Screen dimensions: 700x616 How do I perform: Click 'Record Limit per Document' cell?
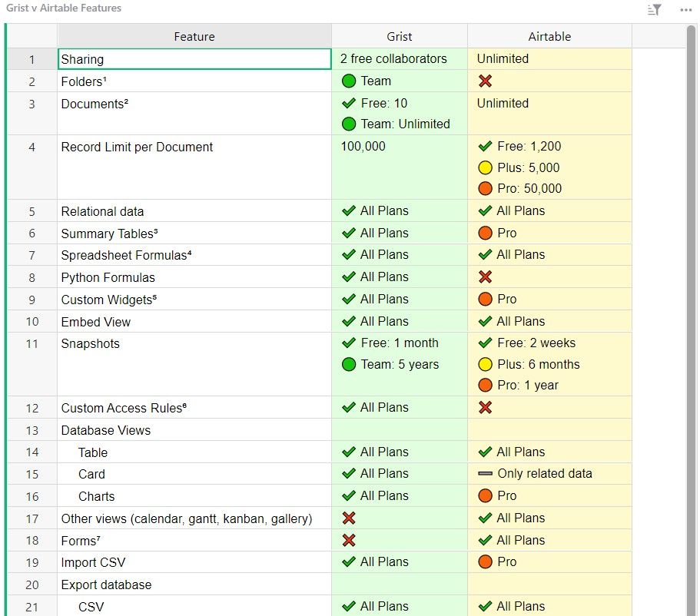194,167
